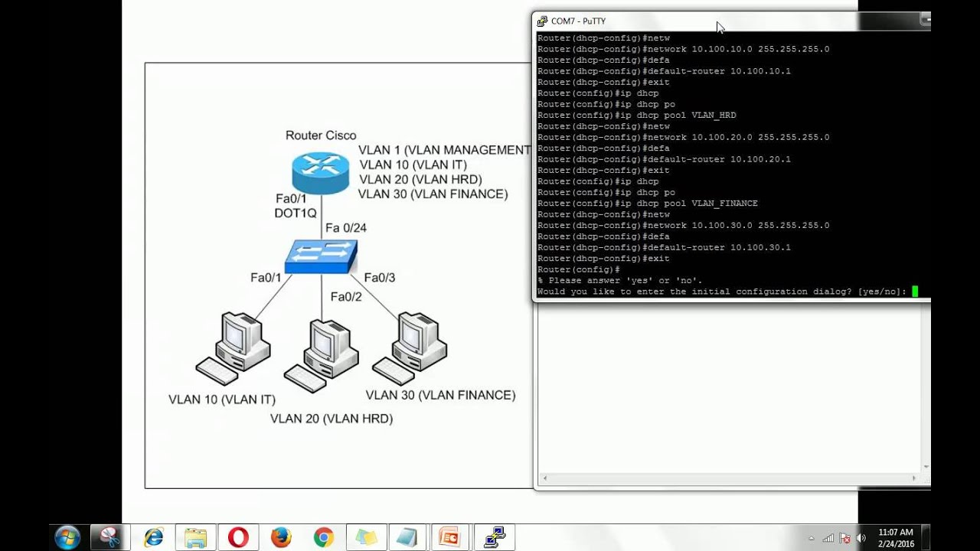Click the 'Fa0/1' label beside the switch

(266, 278)
